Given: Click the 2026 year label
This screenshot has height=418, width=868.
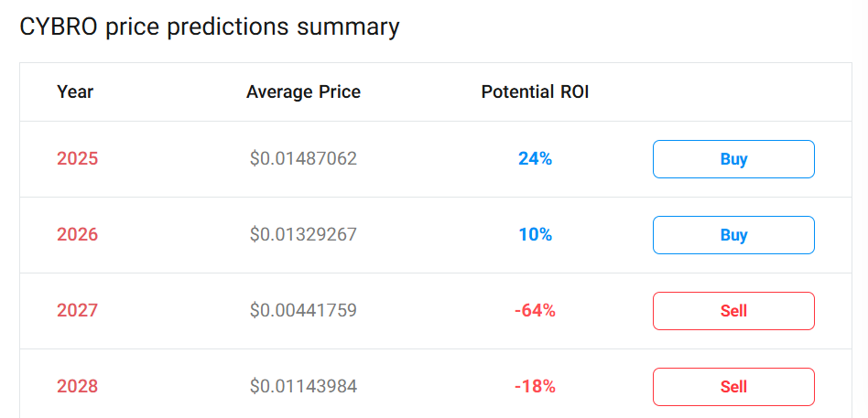Looking at the screenshot, I should pos(77,235).
